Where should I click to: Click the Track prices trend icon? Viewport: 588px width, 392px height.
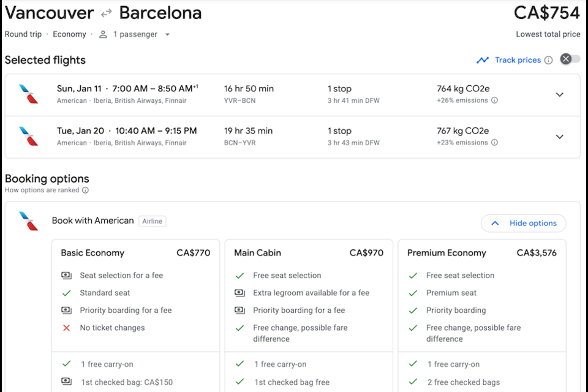[x=483, y=60]
